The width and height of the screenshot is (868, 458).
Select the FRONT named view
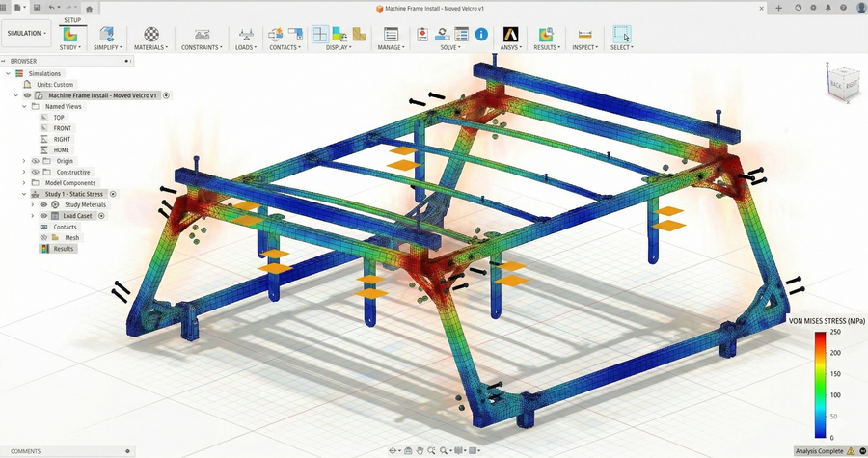tap(62, 128)
